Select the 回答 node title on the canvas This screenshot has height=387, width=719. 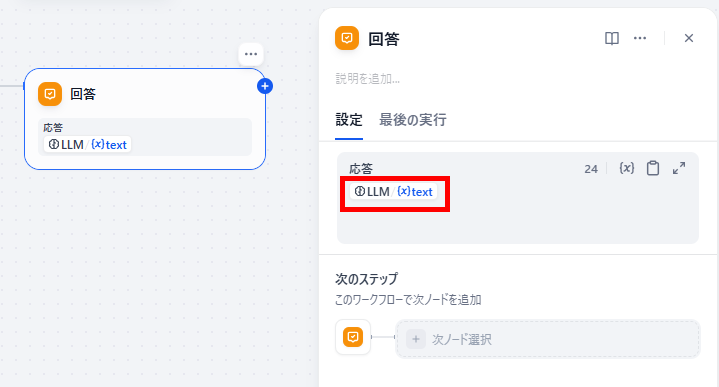coord(83,94)
